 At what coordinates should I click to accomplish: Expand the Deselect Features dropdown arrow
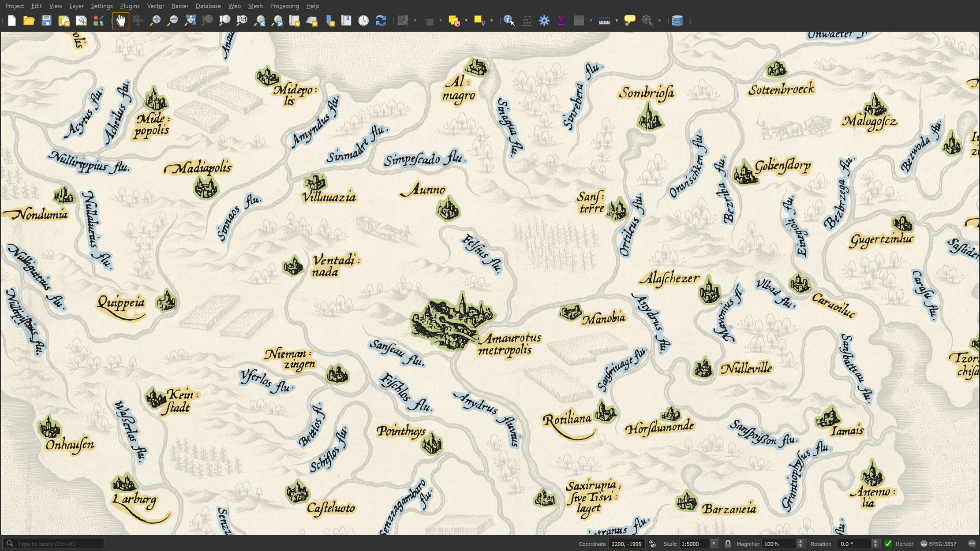[x=466, y=21]
